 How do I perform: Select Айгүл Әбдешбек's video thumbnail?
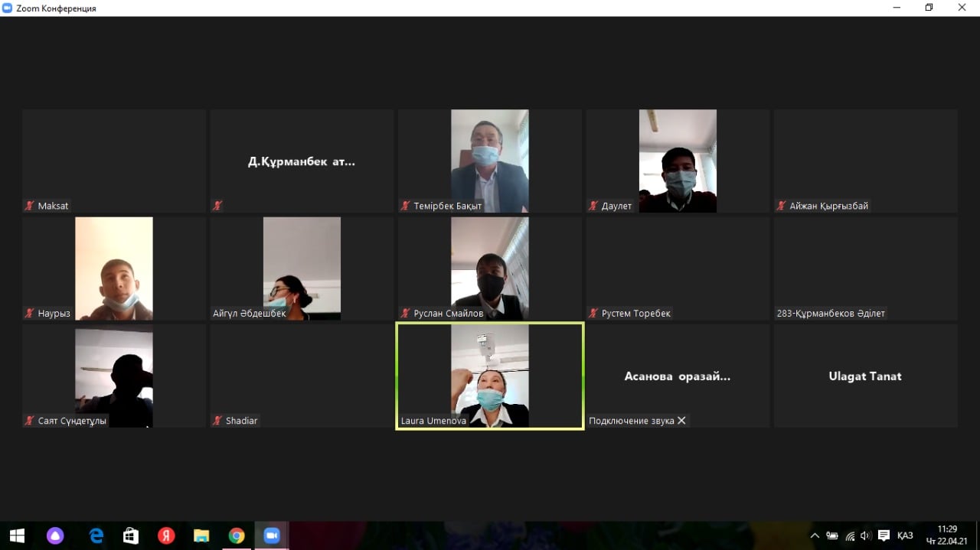coord(302,268)
